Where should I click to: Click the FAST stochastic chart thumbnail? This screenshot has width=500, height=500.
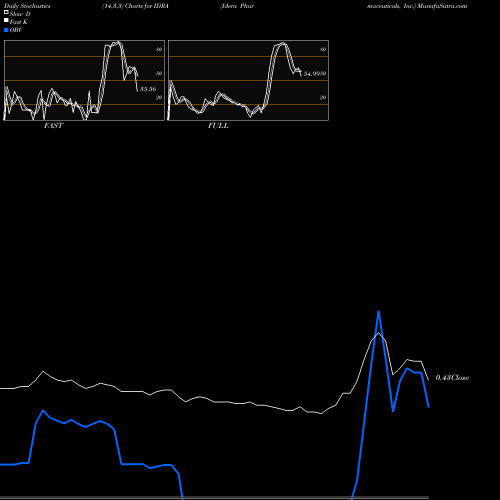coord(84,80)
